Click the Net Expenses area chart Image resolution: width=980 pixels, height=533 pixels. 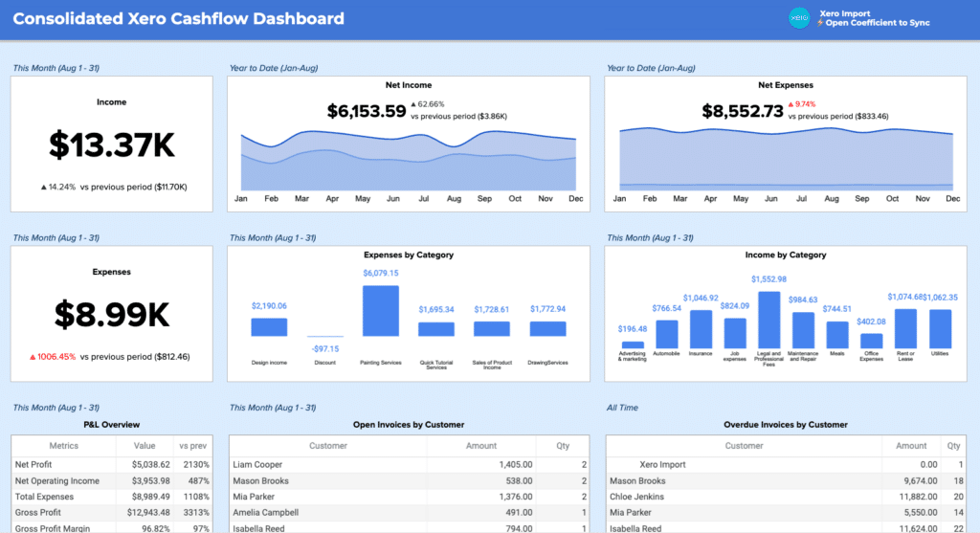[x=786, y=159]
